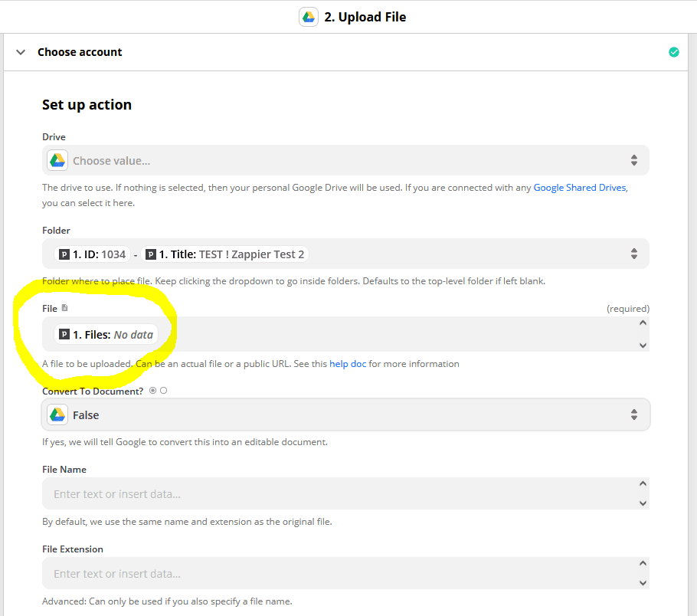
Task: Click inside the File Name field
Action: click(x=306, y=493)
